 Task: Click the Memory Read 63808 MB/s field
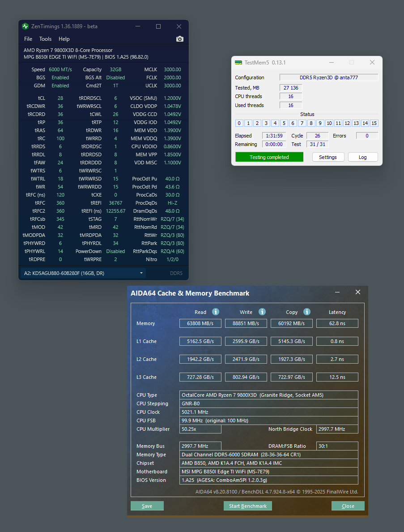click(x=200, y=323)
